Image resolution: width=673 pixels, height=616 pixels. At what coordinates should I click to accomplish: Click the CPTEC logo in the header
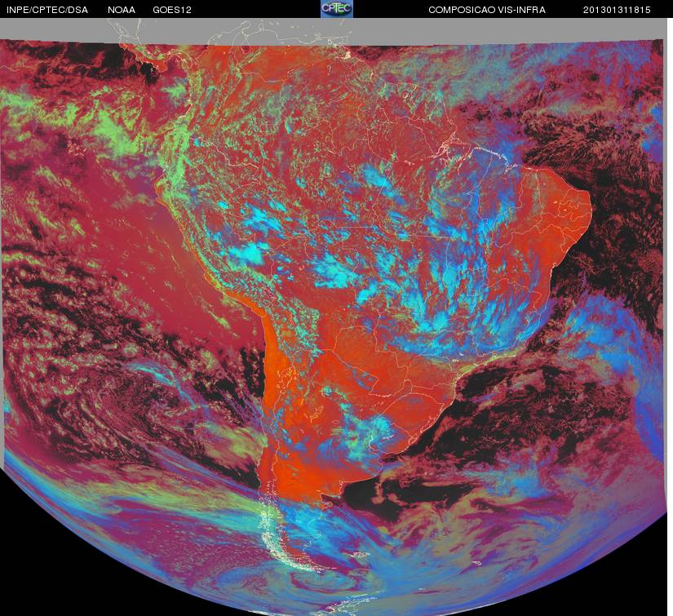coord(337,9)
